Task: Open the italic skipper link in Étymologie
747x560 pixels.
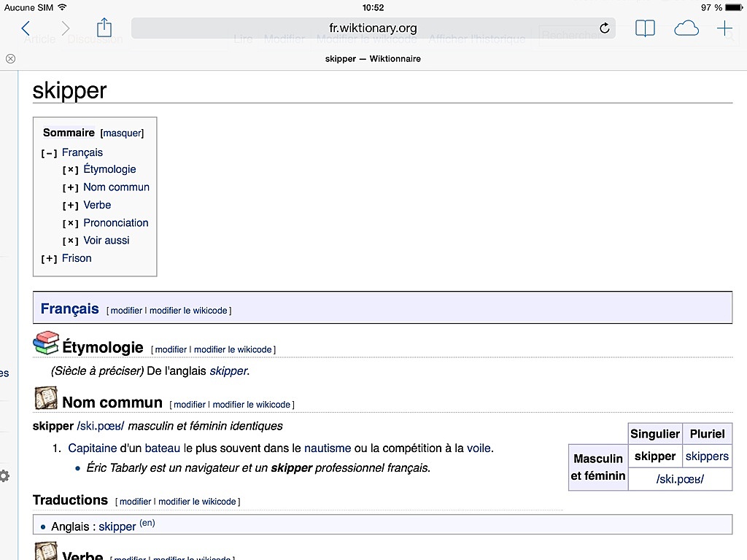Action: click(x=228, y=371)
